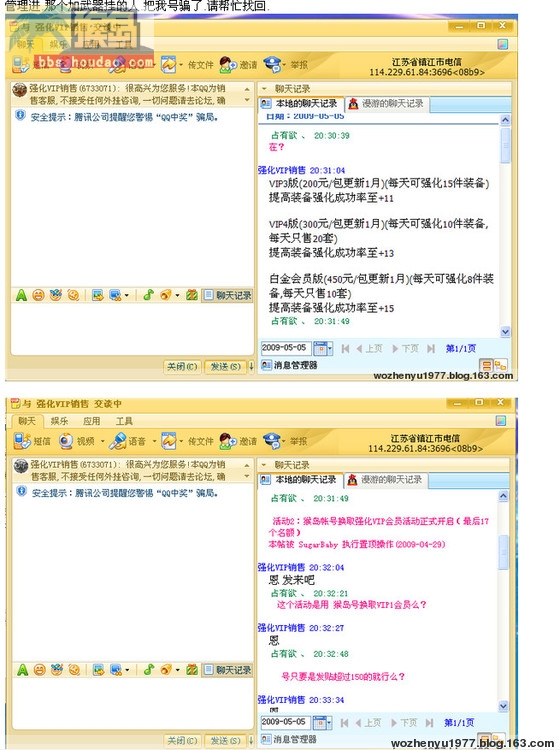The height and width of the screenshot is (750, 560).
Task: Click the 传文件 send file icon in the bottom window
Action: pos(169,441)
